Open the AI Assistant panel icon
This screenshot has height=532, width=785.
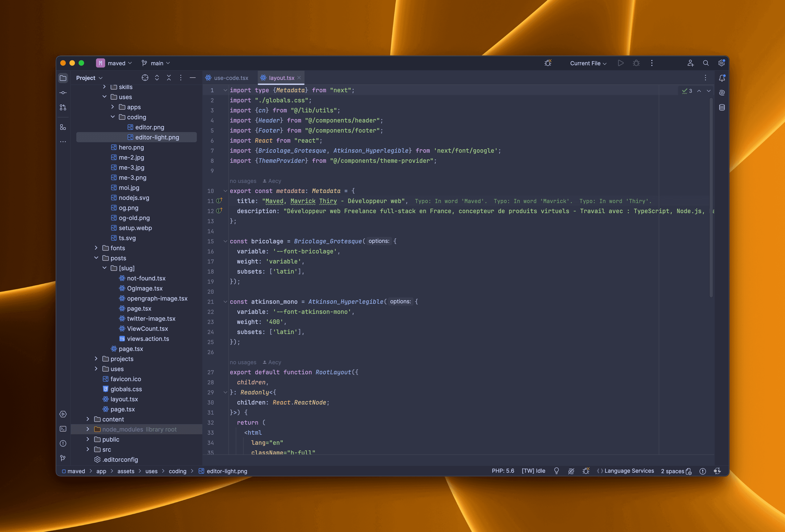[x=722, y=92]
